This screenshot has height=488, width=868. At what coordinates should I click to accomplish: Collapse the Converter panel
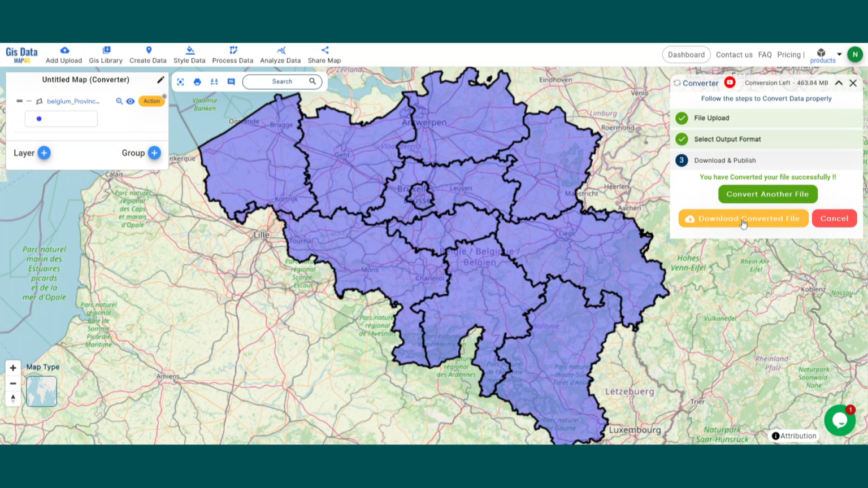pyautogui.click(x=839, y=83)
